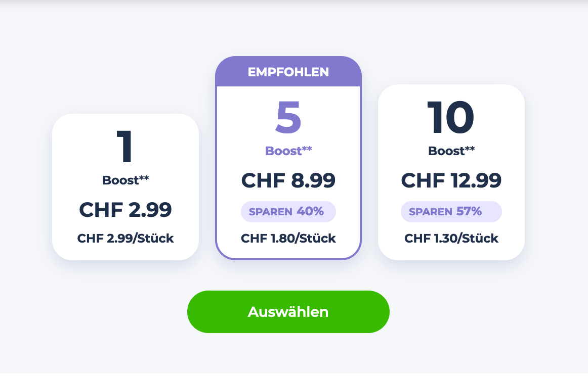The height and width of the screenshot is (377, 588).
Task: Click the Boost label under numeral 1
Action: tap(120, 180)
